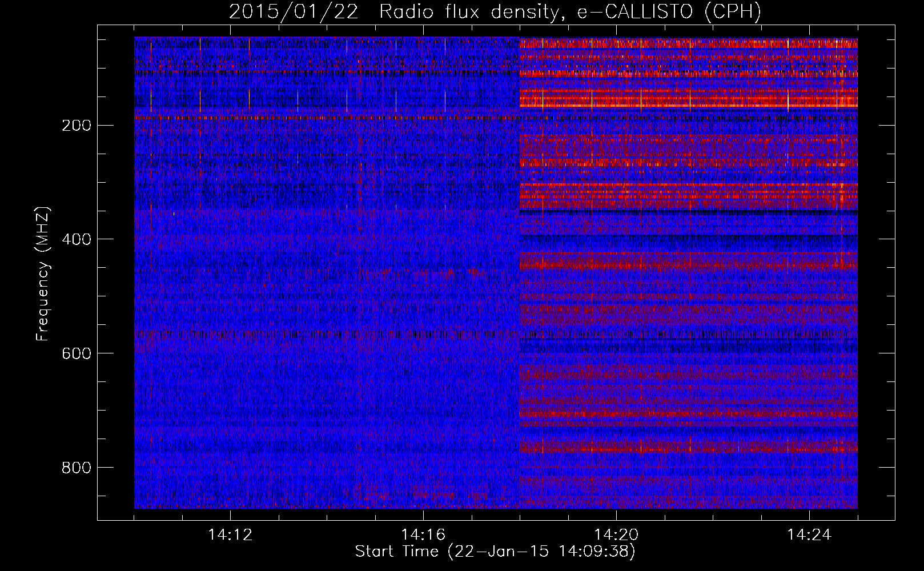Click the '400' frequency tick label
Screen dimensions: 924x571
pos(76,240)
